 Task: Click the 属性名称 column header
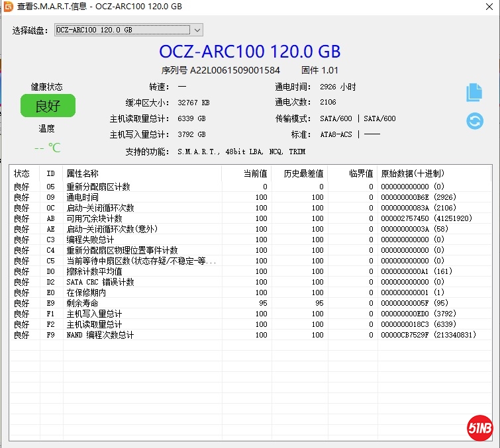(82, 173)
